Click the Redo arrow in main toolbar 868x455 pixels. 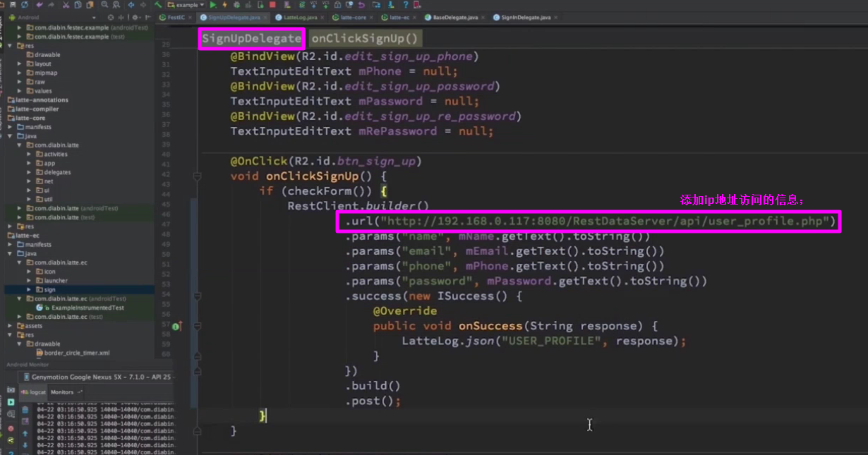point(52,5)
